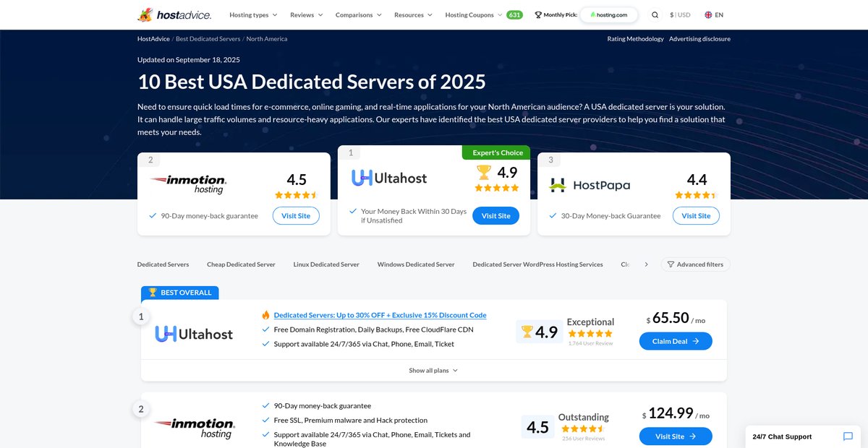This screenshot has width=868, height=448.
Task: Click the five-star rating in Ultahost listing
Action: tap(590, 334)
